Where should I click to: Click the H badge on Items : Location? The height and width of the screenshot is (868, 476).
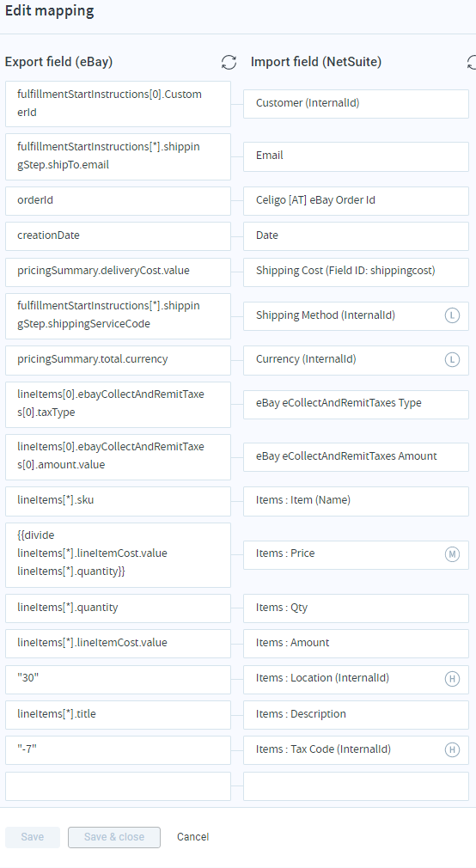tap(452, 679)
